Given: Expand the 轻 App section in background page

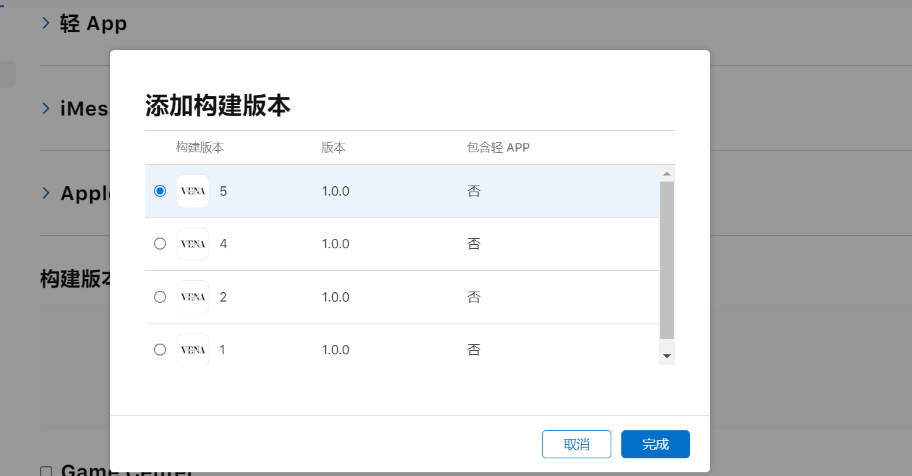Looking at the screenshot, I should (x=46, y=23).
